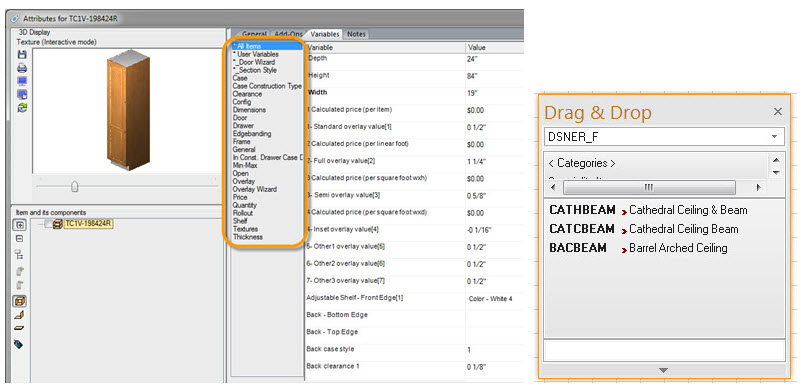
Task: Switch to the Notes tab
Action: [x=356, y=34]
